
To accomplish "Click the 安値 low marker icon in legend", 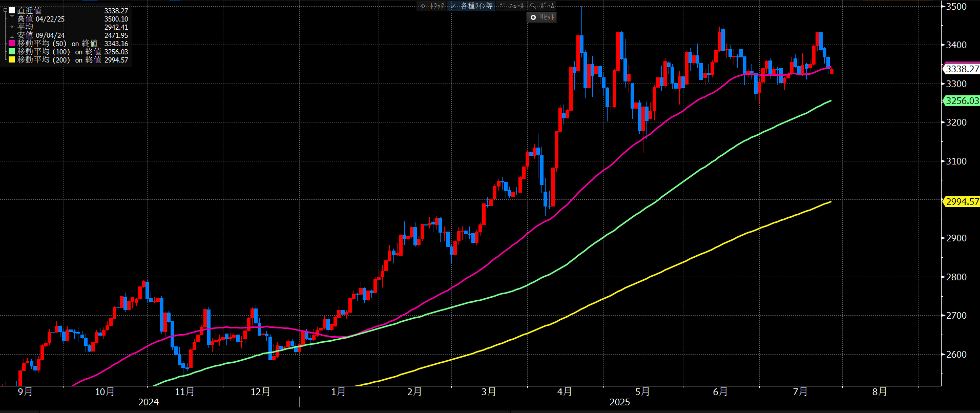I will (x=12, y=35).
